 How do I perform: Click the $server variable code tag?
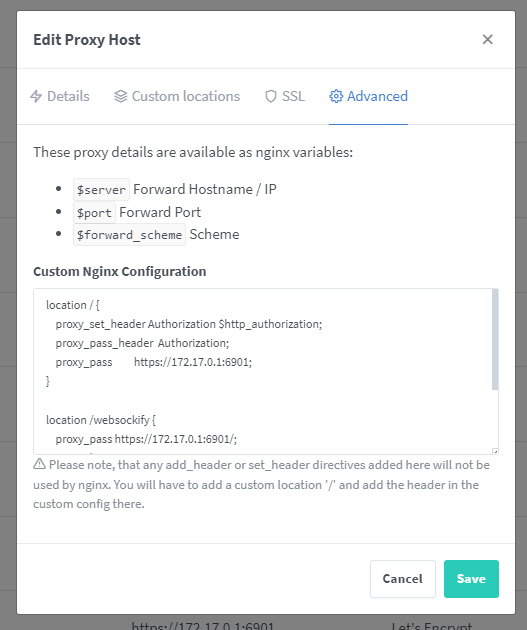(x=101, y=189)
